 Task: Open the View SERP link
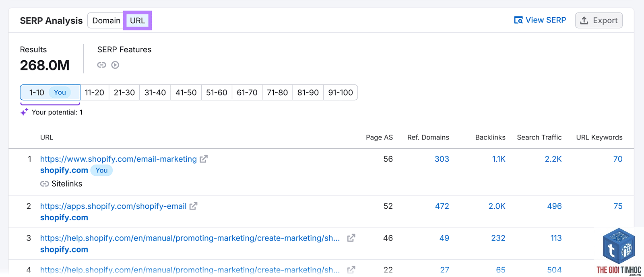(x=540, y=20)
